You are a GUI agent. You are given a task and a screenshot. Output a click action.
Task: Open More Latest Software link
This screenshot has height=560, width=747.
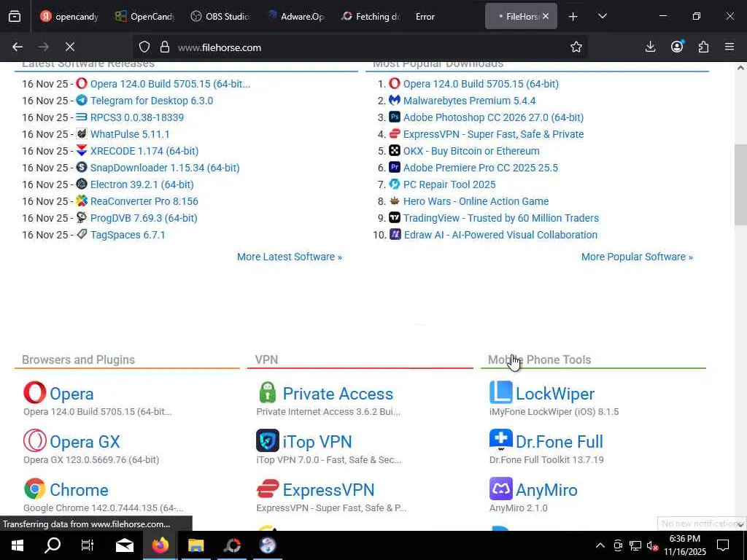coord(289,257)
